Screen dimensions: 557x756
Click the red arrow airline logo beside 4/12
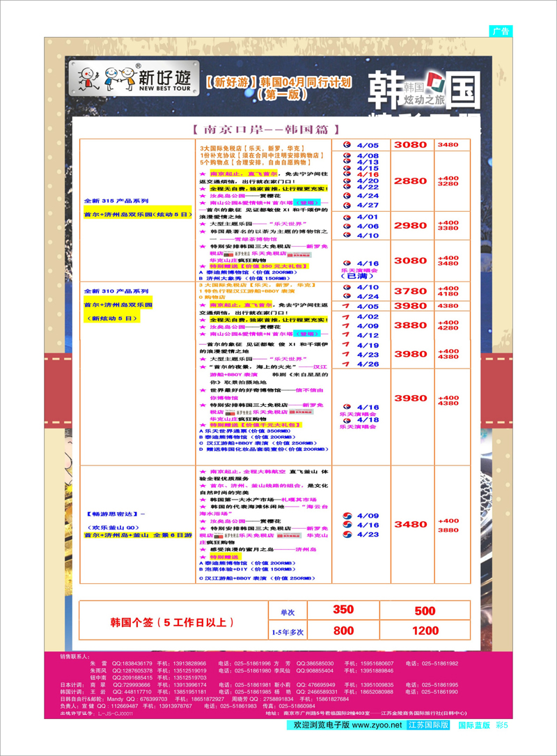346,335
